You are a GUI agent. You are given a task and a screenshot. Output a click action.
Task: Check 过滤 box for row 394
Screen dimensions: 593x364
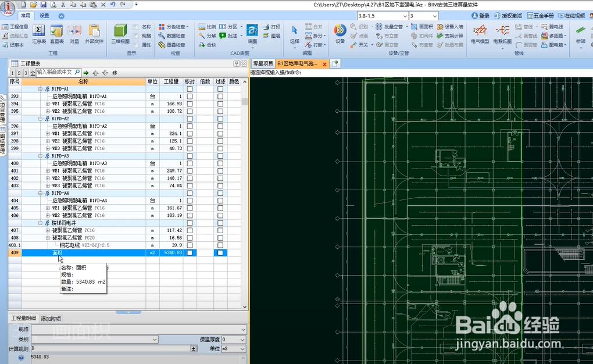click(x=220, y=104)
